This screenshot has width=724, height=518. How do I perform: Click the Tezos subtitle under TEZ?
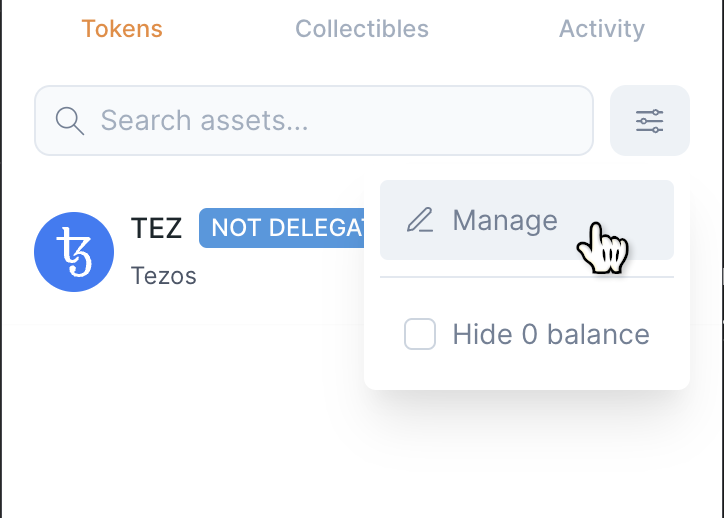(x=163, y=275)
